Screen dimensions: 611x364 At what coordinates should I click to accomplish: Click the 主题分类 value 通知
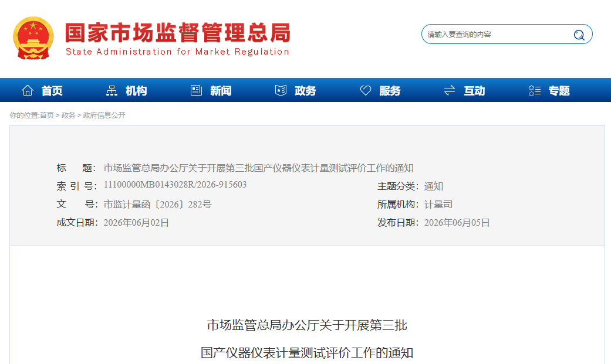click(433, 186)
